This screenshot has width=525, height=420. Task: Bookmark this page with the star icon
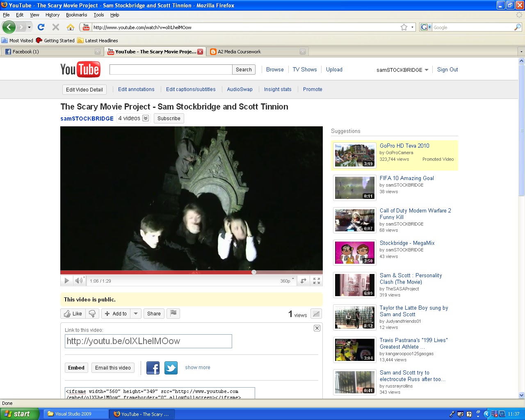[404, 27]
